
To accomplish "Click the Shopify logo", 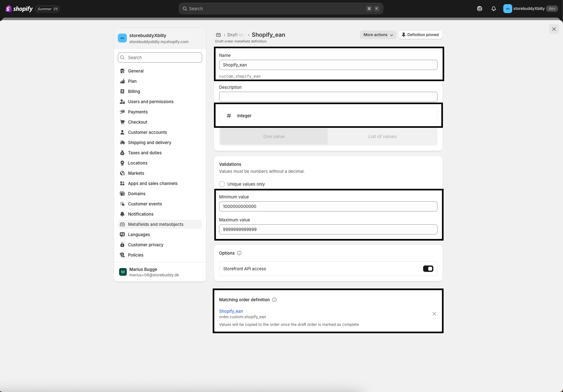I will click(19, 9).
